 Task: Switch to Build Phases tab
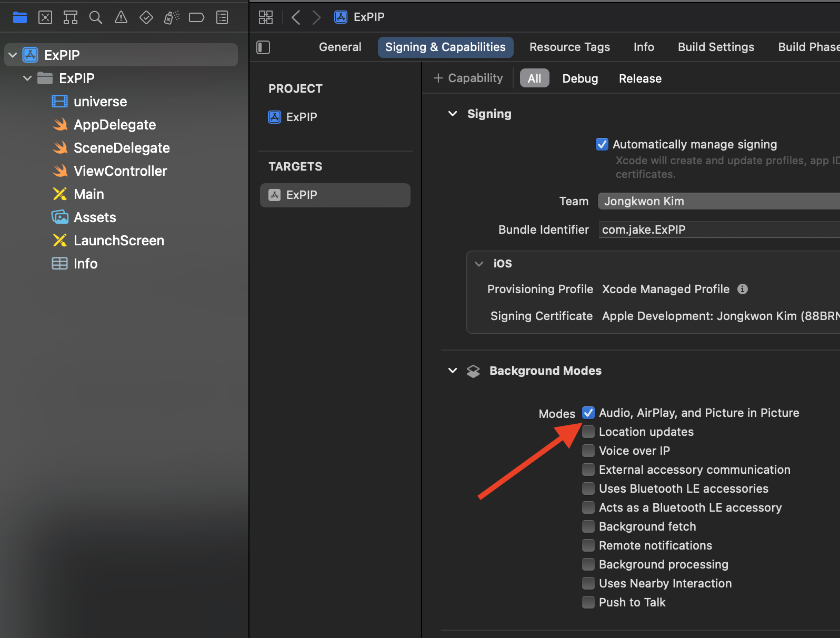pyautogui.click(x=808, y=47)
